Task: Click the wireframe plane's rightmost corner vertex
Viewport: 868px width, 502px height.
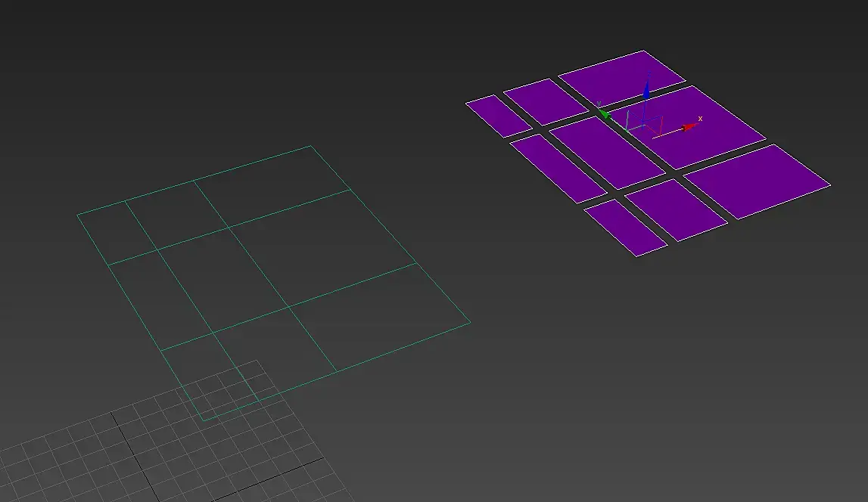Action: pyautogui.click(x=471, y=322)
